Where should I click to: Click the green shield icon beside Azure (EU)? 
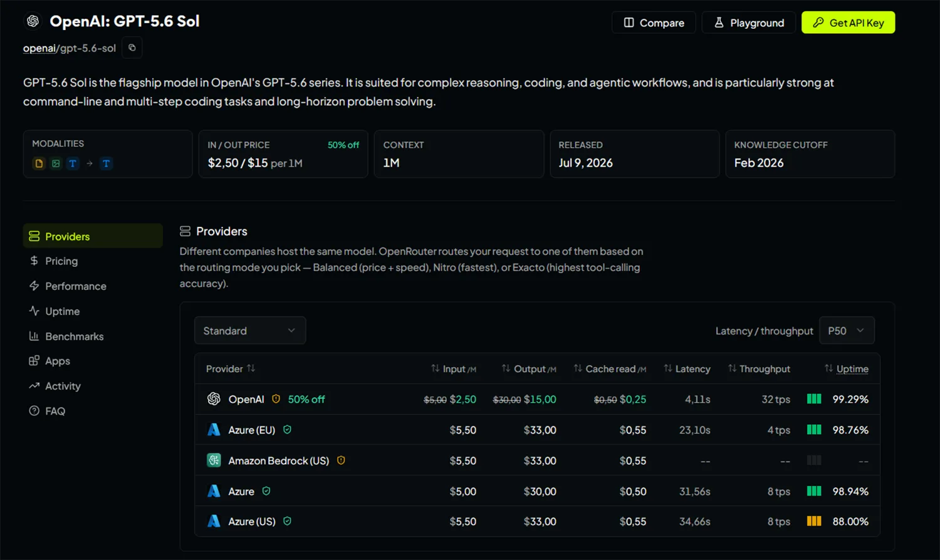point(287,430)
